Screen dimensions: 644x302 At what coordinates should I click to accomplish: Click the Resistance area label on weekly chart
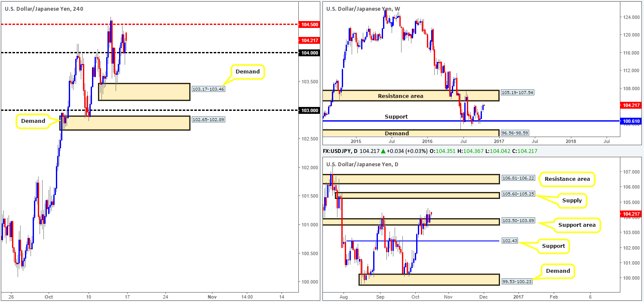(401, 96)
